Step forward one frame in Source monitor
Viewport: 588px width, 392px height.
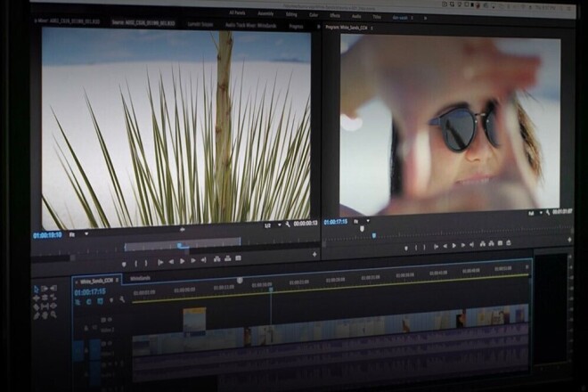(x=193, y=261)
